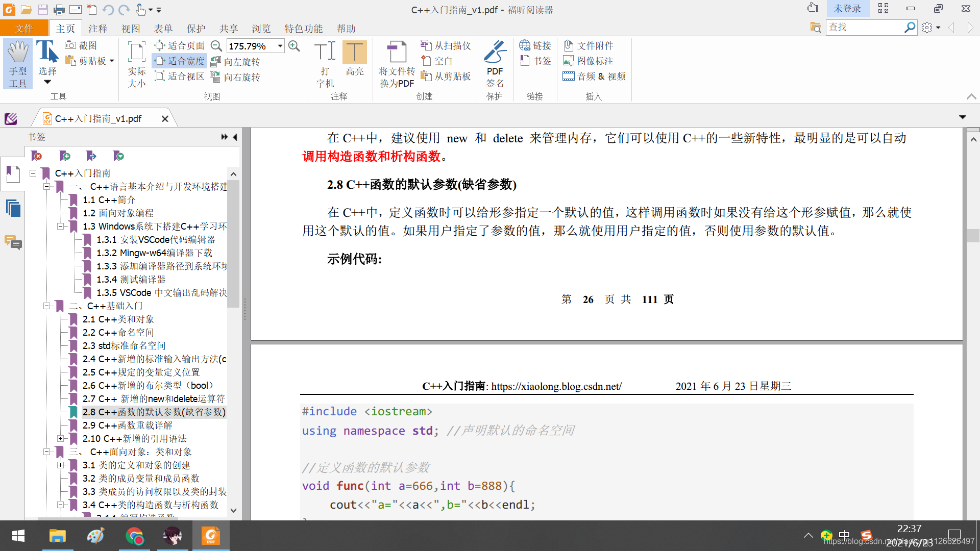Image resolution: width=980 pixels, height=551 pixels.
Task: Open the zoom percentage dropdown
Action: tap(280, 46)
